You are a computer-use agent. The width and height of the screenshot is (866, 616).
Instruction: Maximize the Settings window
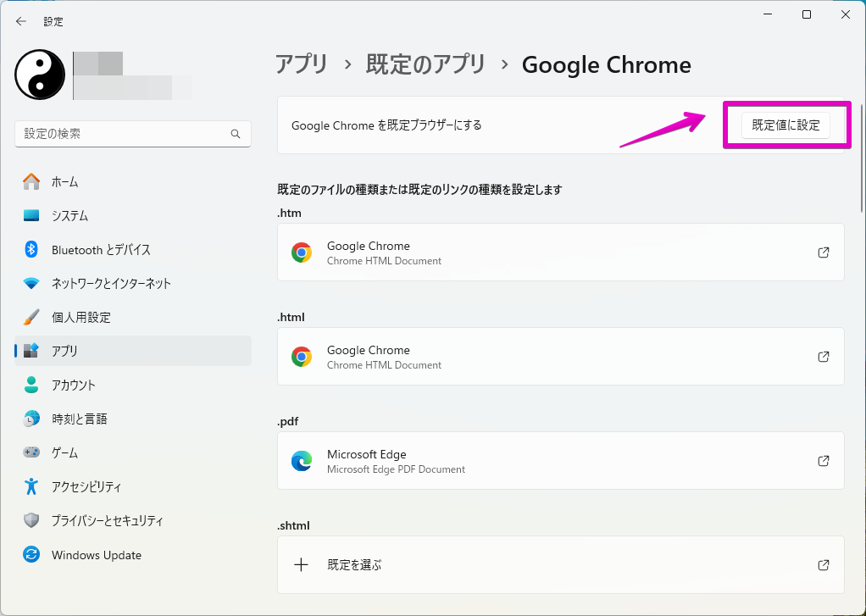click(807, 14)
